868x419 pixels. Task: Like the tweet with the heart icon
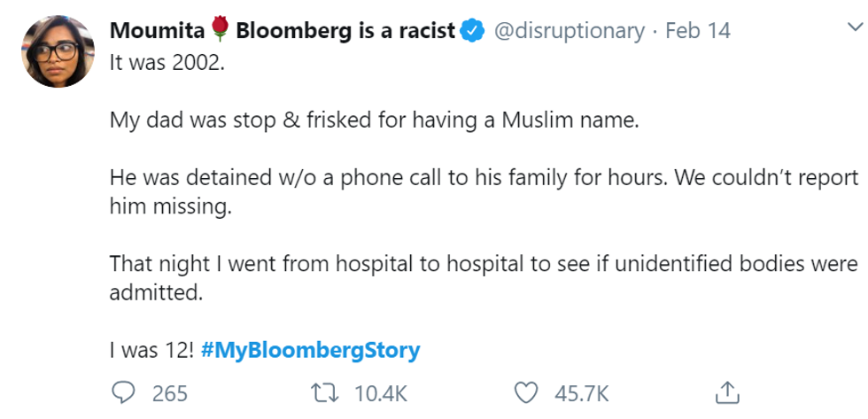tap(527, 392)
